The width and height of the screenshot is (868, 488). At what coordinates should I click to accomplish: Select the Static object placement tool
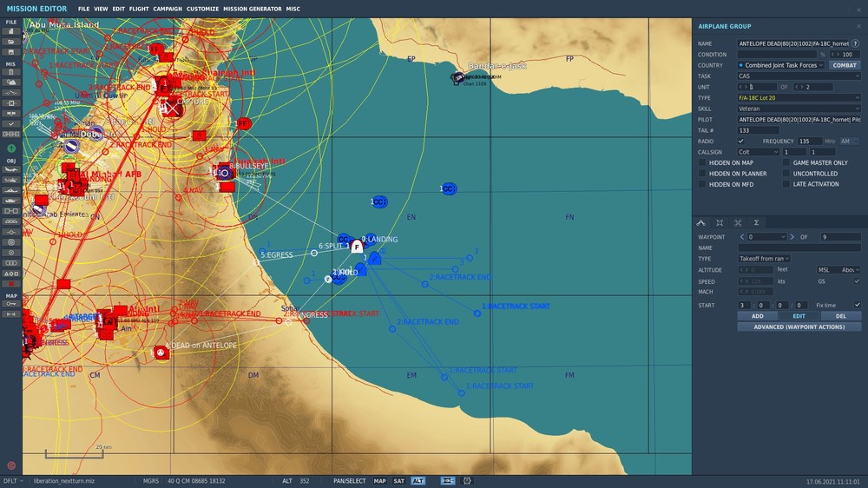coord(11,211)
